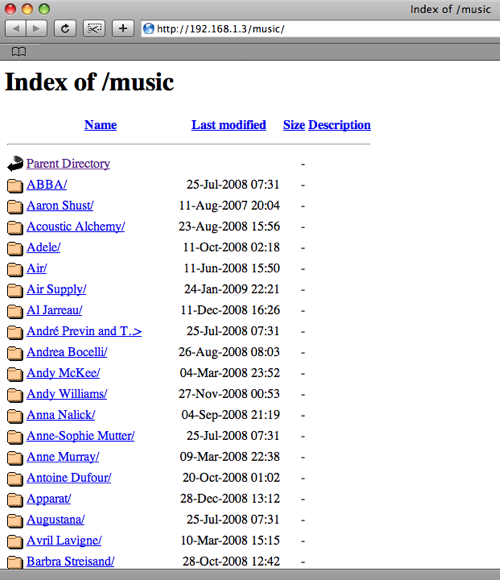Click the folder icon beside Anne Murray/
Image resolution: width=500 pixels, height=580 pixels.
coord(15,458)
